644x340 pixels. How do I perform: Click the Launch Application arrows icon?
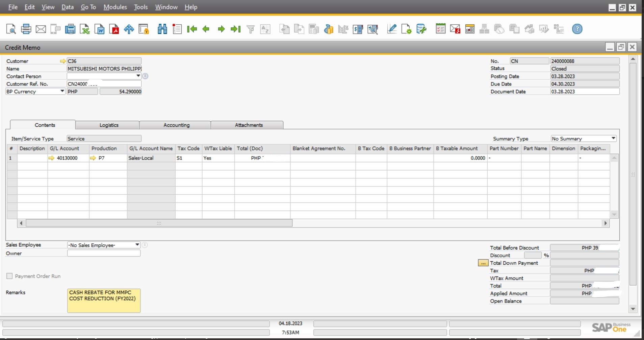(129, 29)
